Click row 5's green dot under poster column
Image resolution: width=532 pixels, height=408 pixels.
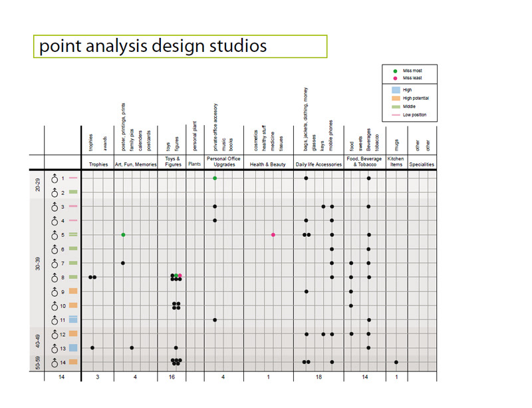(x=123, y=235)
